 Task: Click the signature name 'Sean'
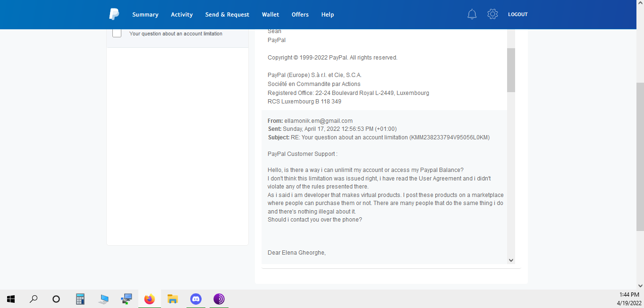click(x=274, y=31)
